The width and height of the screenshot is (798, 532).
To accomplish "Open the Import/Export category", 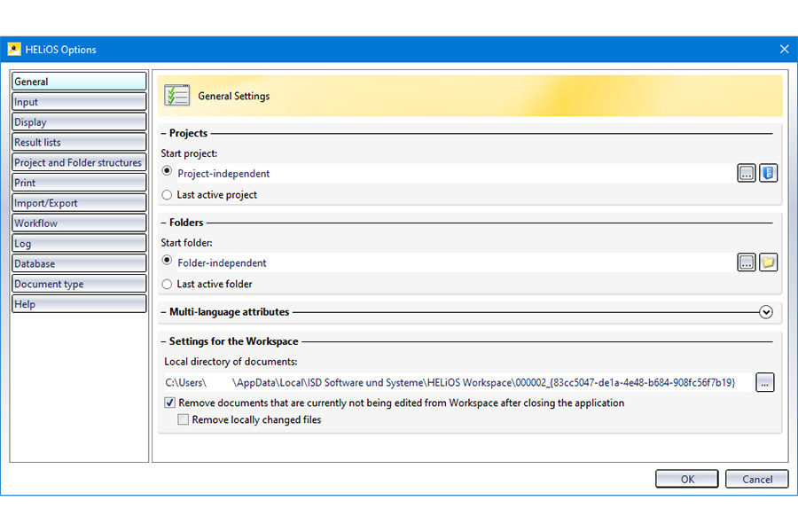I will tap(79, 203).
